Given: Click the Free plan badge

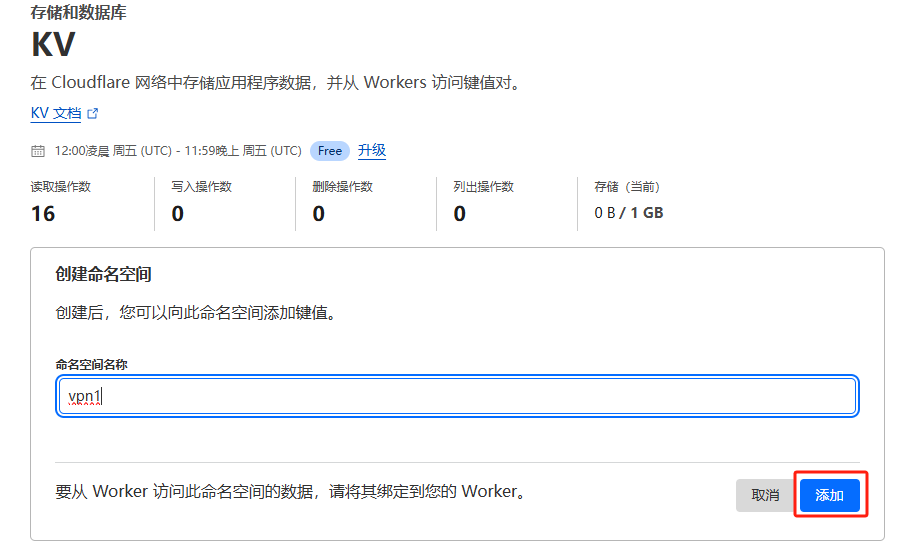Looking at the screenshot, I should coord(330,151).
